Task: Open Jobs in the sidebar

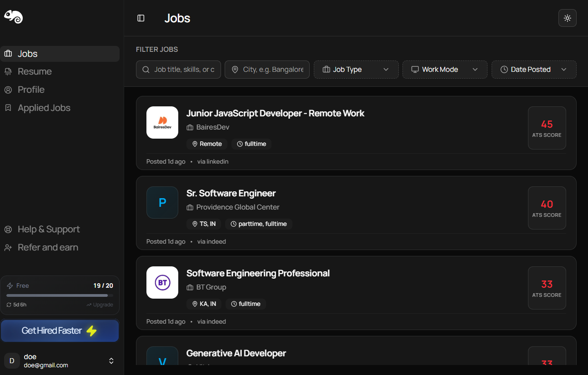Action: (60, 54)
